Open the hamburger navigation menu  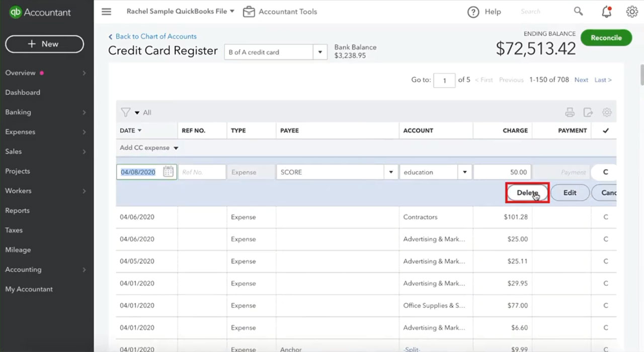pos(106,12)
